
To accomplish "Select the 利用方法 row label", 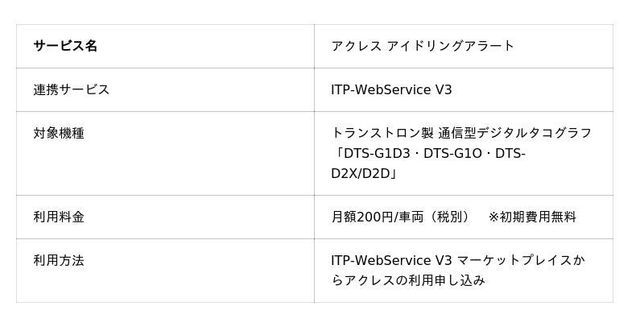I will (x=59, y=260).
